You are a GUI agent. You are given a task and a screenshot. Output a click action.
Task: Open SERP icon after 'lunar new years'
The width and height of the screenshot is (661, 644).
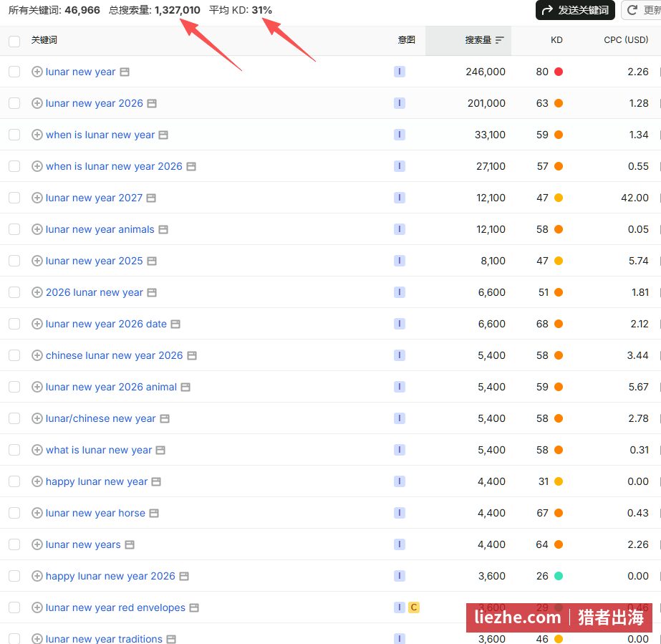pyautogui.click(x=130, y=544)
